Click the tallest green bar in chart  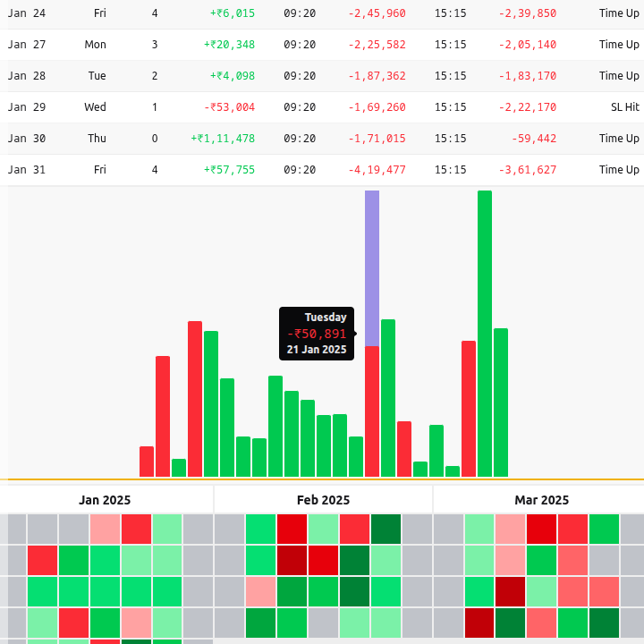[x=485, y=333]
